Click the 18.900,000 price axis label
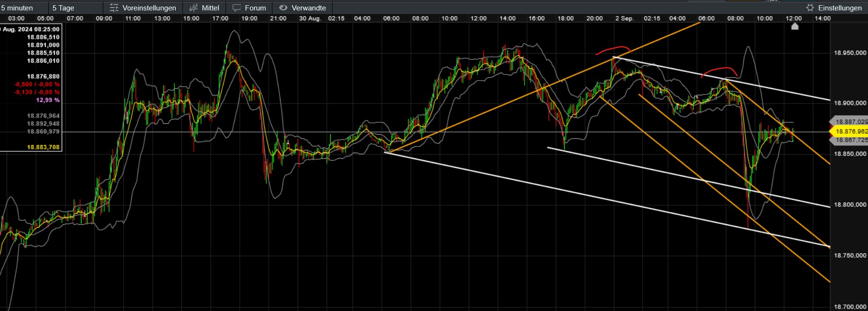The image size is (868, 311). (x=850, y=103)
